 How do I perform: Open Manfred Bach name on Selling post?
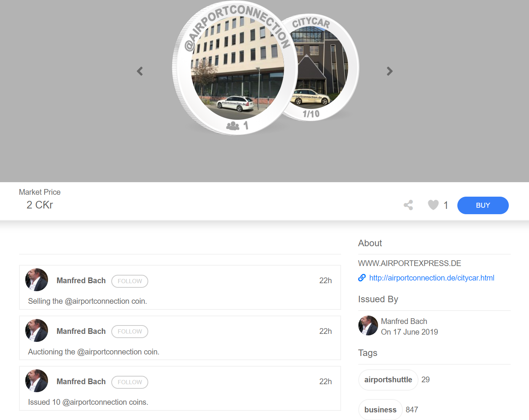point(81,281)
